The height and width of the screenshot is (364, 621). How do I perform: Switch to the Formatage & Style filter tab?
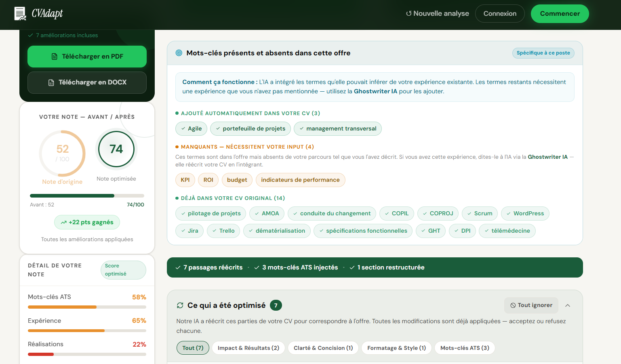pyautogui.click(x=396, y=348)
